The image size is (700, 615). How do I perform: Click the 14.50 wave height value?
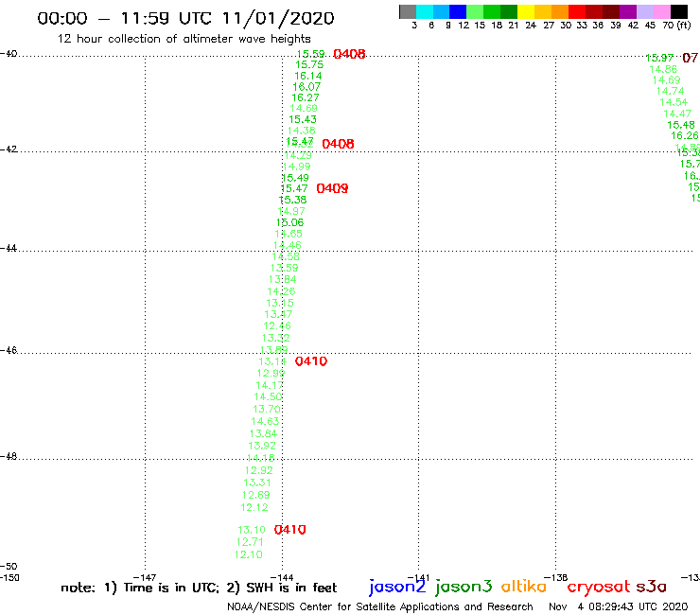pyautogui.click(x=268, y=397)
